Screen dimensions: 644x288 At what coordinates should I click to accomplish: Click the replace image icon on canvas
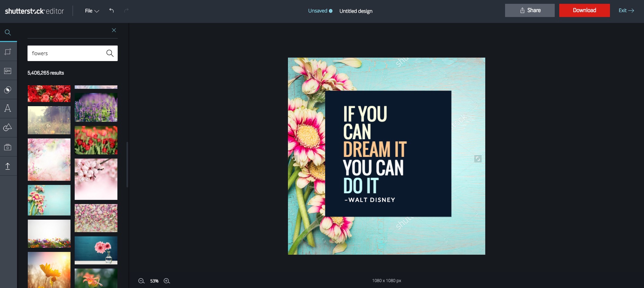click(478, 159)
